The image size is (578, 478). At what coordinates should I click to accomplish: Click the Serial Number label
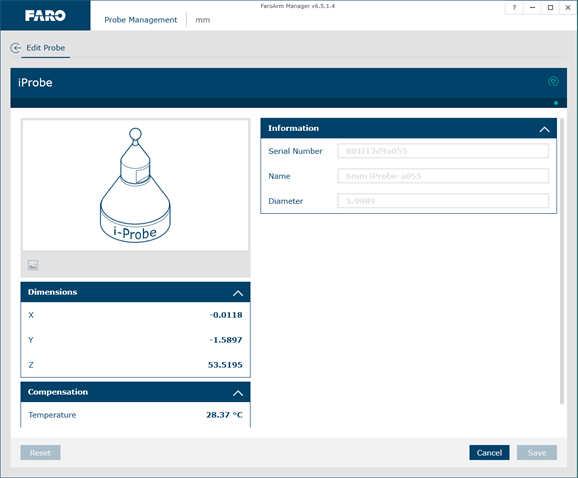pos(295,151)
